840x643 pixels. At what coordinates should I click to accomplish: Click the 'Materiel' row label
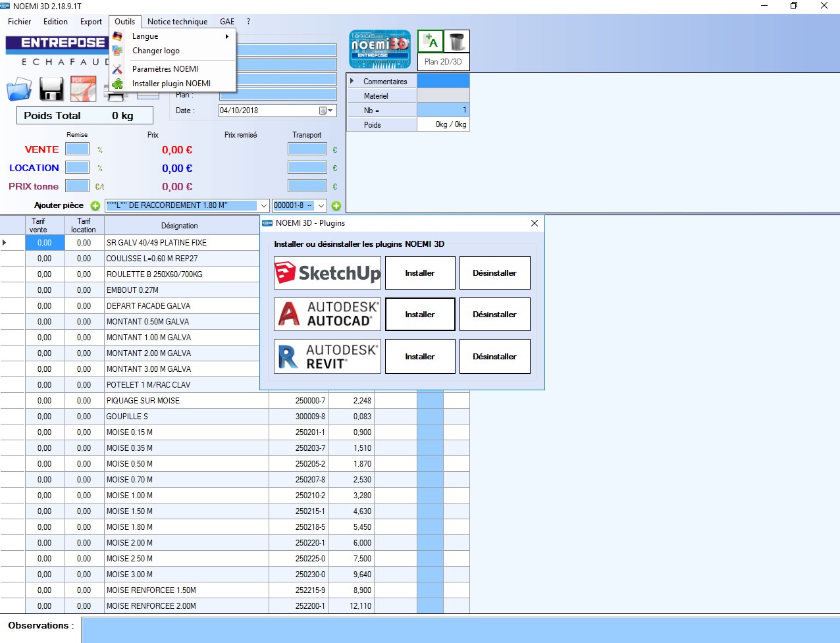(382, 95)
